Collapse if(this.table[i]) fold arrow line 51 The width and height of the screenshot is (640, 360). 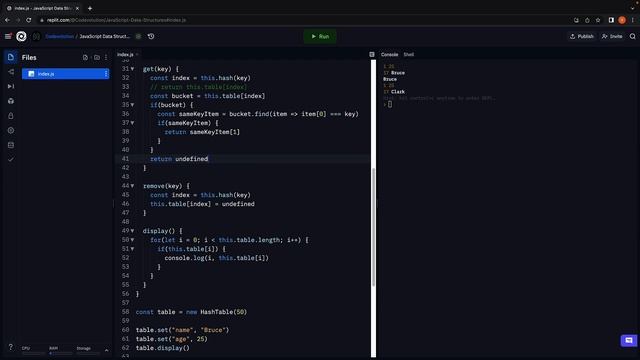pyautogui.click(x=132, y=249)
